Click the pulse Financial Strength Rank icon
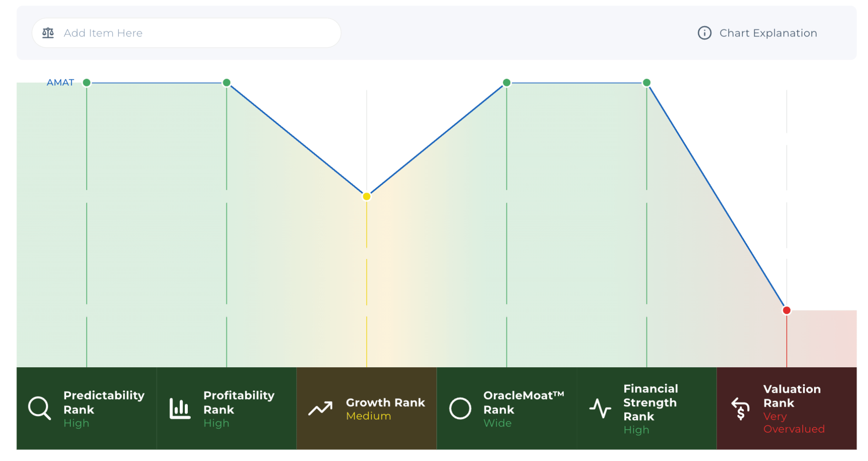 pos(600,408)
